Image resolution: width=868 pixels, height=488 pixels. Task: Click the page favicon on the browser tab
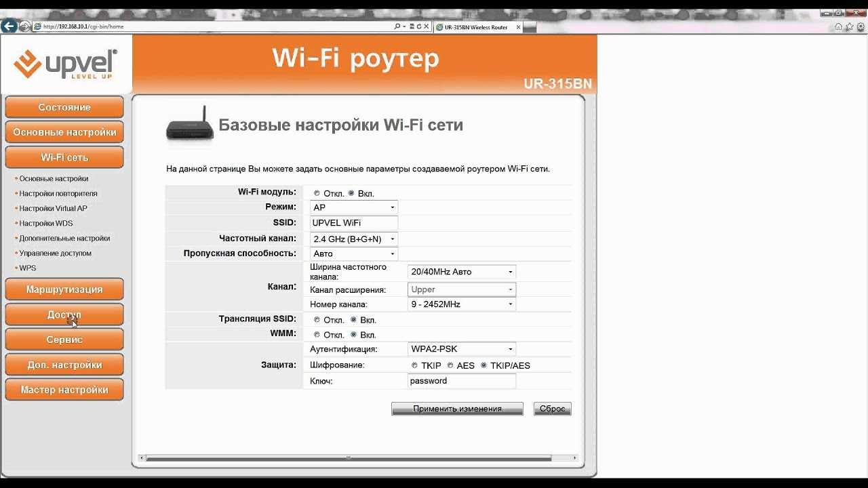coord(439,27)
